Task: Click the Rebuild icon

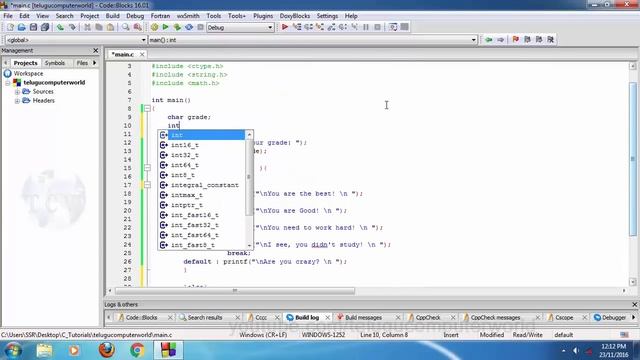Action: [189, 27]
